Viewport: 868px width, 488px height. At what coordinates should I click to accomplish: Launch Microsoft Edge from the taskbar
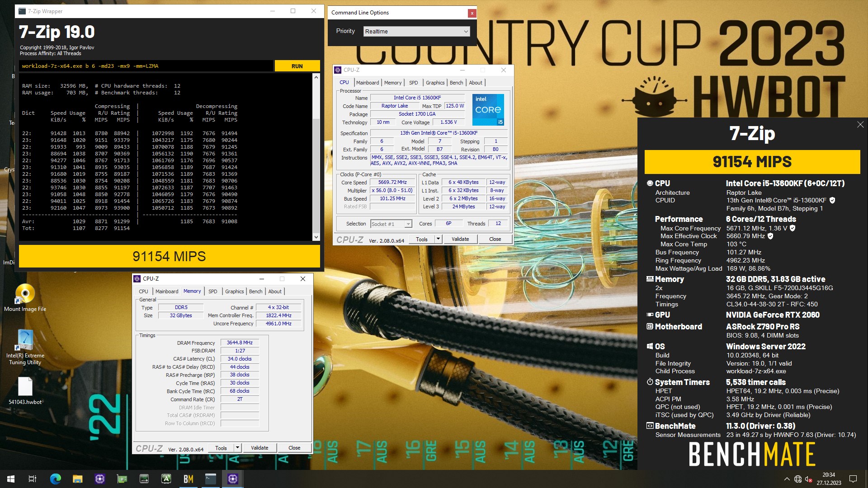tap(55, 479)
